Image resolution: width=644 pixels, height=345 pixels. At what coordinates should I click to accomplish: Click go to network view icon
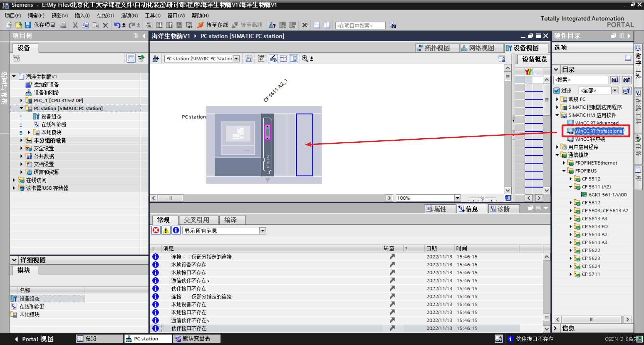(156, 59)
